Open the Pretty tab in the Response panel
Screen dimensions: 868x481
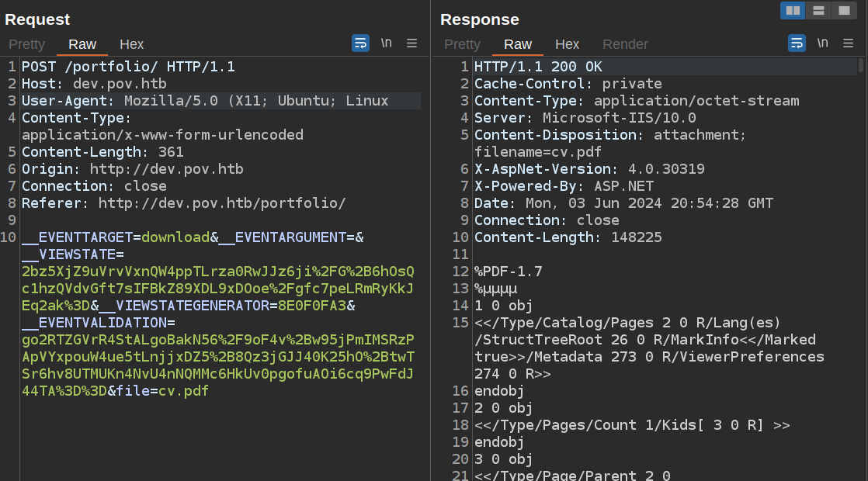coord(463,44)
